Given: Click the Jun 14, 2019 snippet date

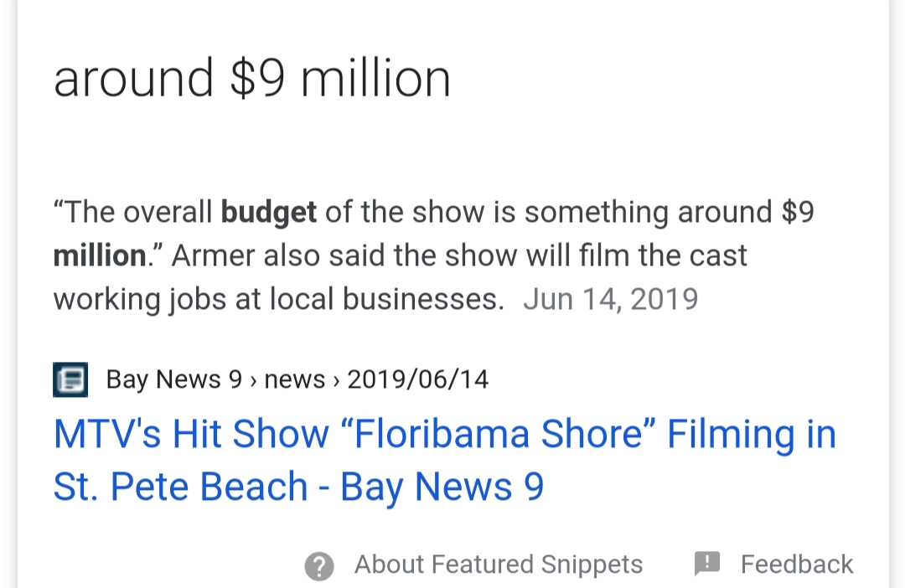Looking at the screenshot, I should (x=610, y=299).
